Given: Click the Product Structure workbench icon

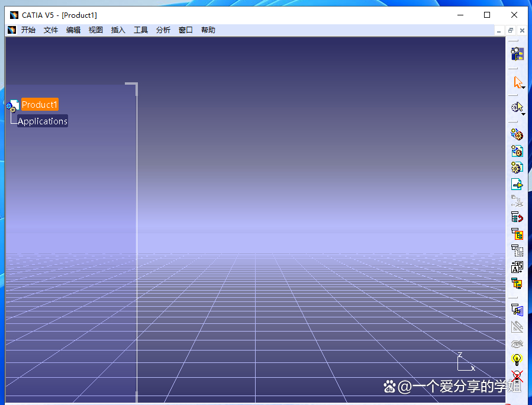Looking at the screenshot, I should tap(517, 54).
